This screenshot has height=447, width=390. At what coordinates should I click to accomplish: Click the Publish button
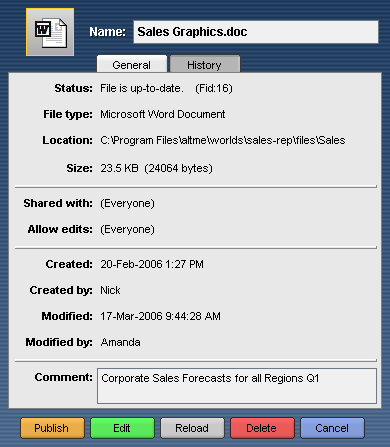(x=52, y=428)
